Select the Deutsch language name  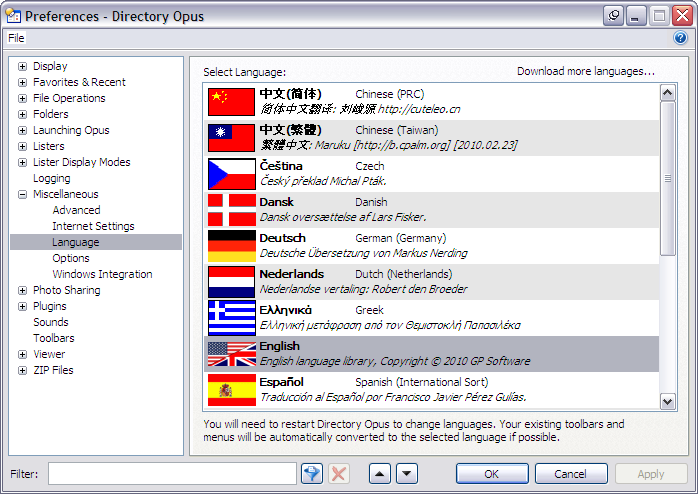[x=282, y=238]
